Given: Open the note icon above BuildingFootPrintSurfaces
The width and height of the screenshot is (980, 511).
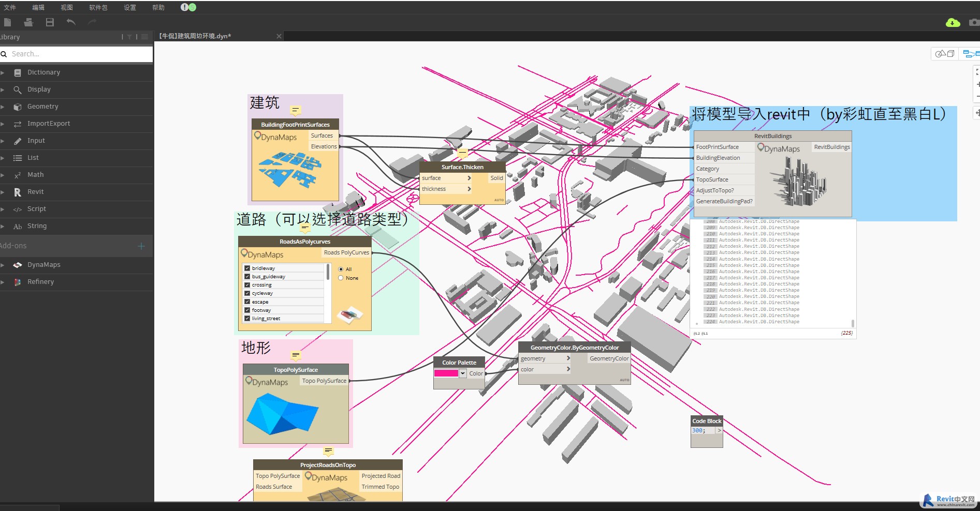Looking at the screenshot, I should 296,110.
